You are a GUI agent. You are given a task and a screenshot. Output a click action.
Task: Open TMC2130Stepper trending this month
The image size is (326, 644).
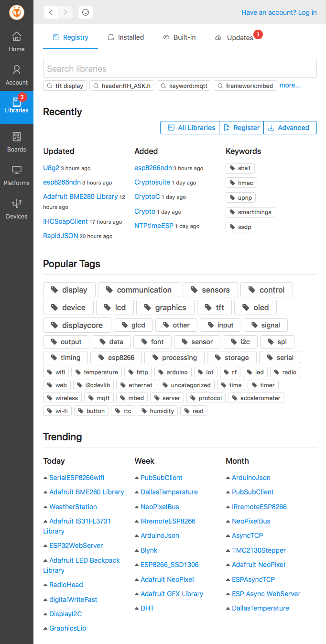(x=259, y=550)
